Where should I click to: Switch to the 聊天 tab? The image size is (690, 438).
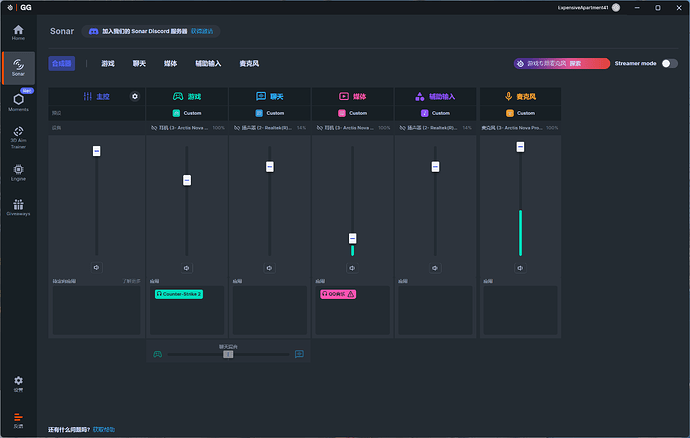click(x=140, y=63)
